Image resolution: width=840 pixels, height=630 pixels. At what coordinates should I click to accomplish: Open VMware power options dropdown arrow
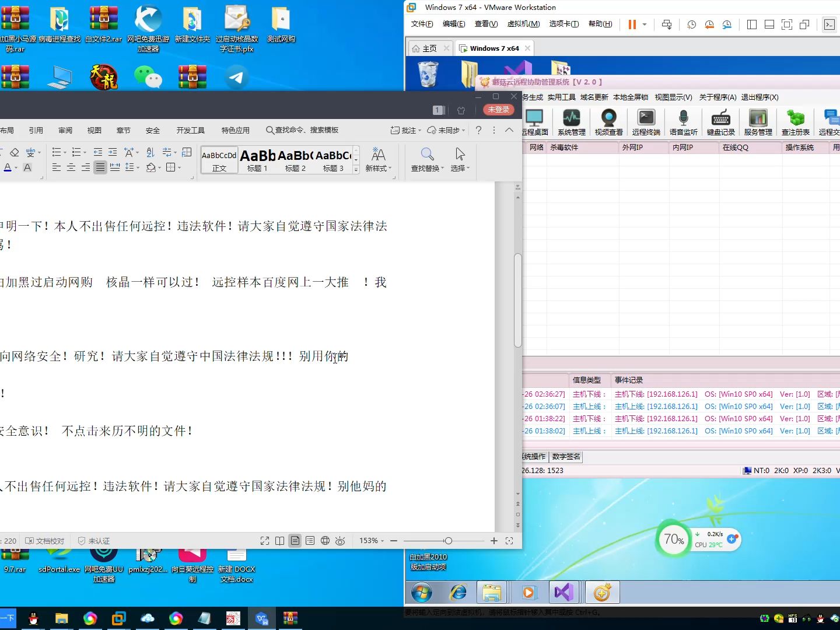click(x=645, y=24)
